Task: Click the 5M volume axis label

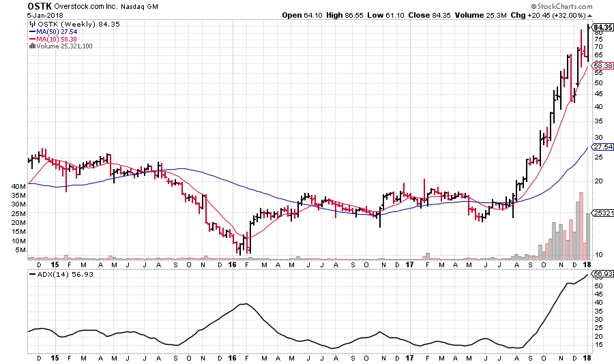Action: point(22,250)
